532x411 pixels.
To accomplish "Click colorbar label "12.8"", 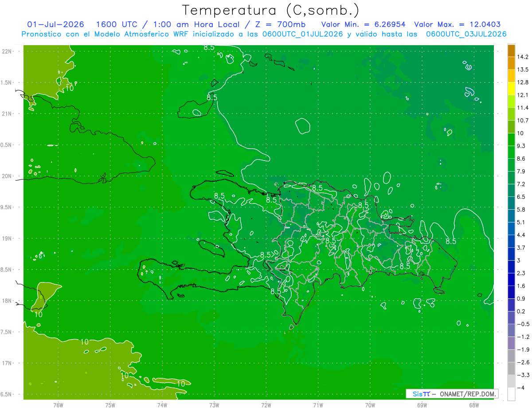I will coord(523,82).
